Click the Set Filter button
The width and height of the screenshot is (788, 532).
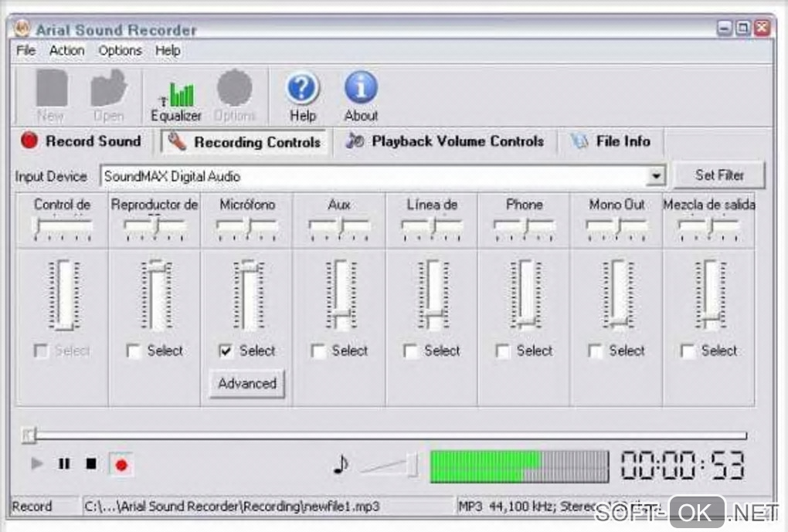[x=719, y=175]
